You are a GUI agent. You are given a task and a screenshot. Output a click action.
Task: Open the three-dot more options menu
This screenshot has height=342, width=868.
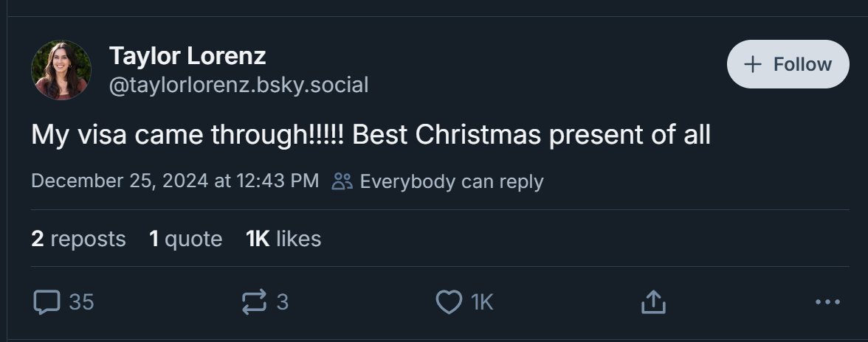pos(827,301)
